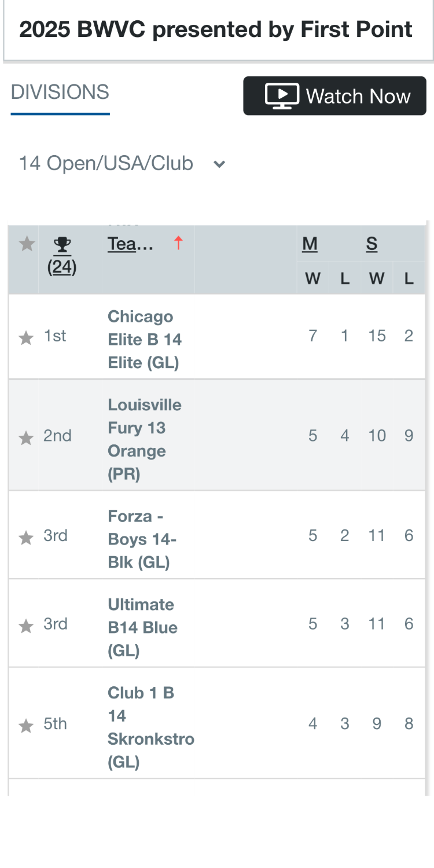The height and width of the screenshot is (868, 434).
Task: Click the Watch Now button
Action: [x=334, y=96]
